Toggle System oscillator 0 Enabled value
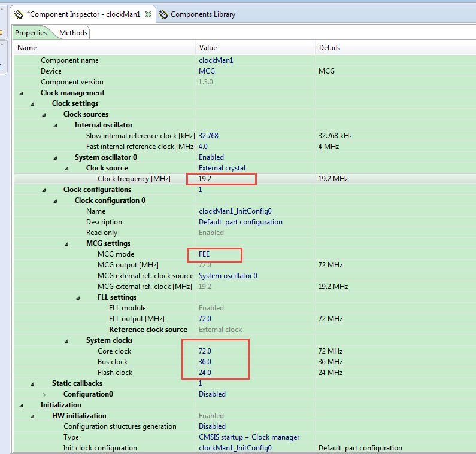 click(x=211, y=157)
